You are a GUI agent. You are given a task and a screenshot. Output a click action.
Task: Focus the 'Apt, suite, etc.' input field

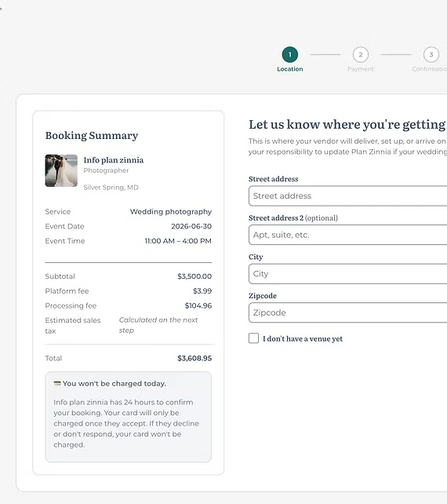click(x=347, y=235)
